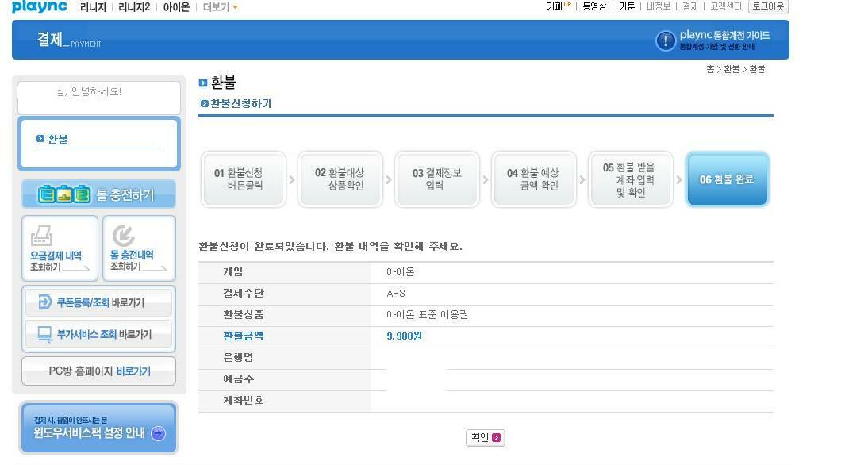The height and width of the screenshot is (465, 868).
Task: Select the highlighted 06 환불 완료 step
Action: 726,179
